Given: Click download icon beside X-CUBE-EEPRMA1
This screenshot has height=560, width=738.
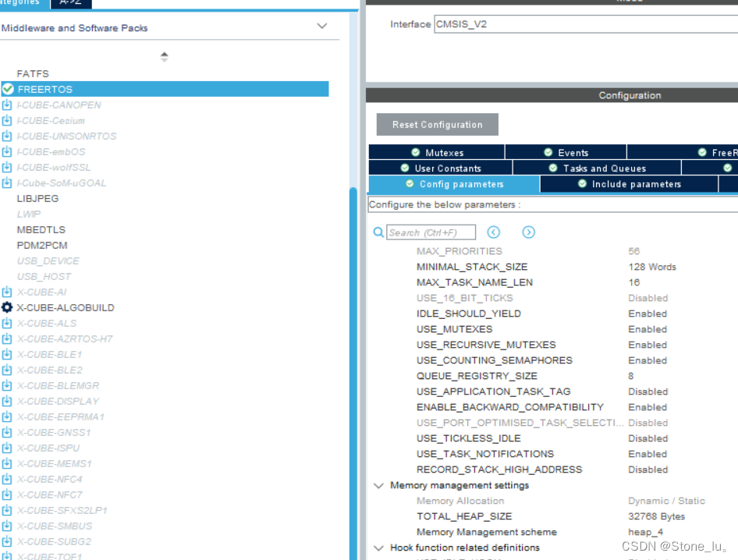Looking at the screenshot, I should 6,416.
